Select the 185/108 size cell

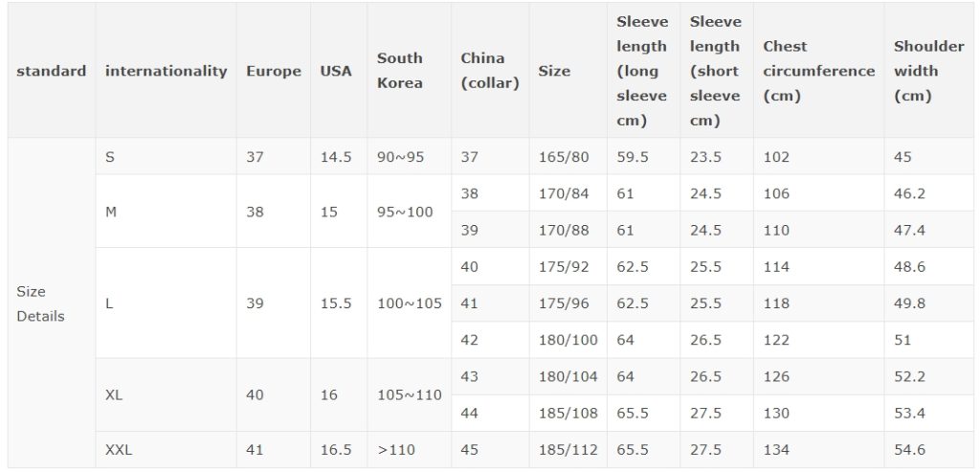[568, 414]
